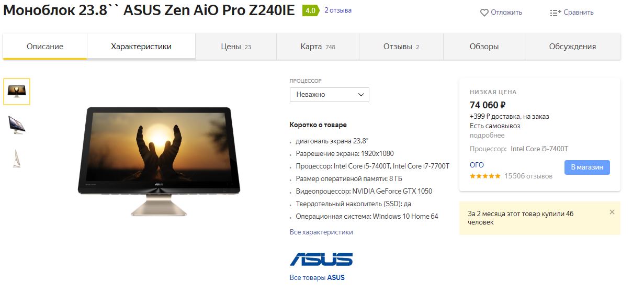644x292 pixels.
Task: Open the Отзывы tab
Action: [x=401, y=47]
